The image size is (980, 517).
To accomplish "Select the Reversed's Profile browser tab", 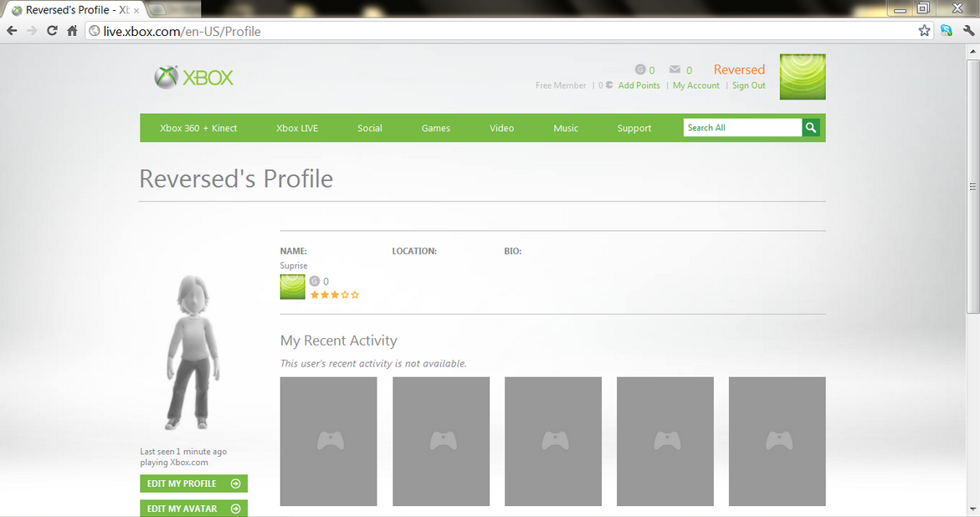I will coord(75,10).
